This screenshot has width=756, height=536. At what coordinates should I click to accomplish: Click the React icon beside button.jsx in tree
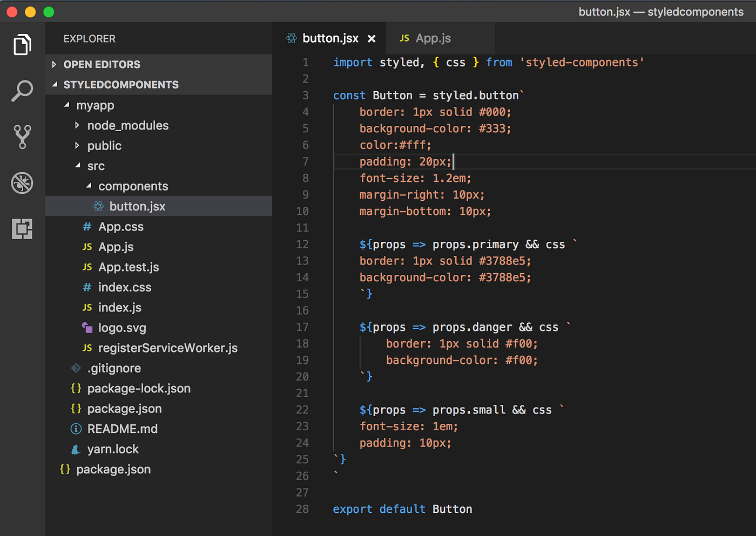98,206
